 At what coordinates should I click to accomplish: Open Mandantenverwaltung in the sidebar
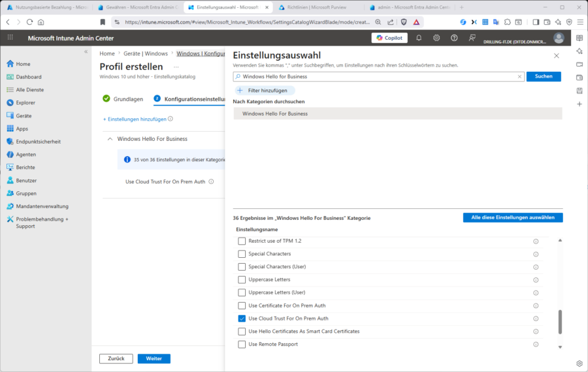pos(37,206)
